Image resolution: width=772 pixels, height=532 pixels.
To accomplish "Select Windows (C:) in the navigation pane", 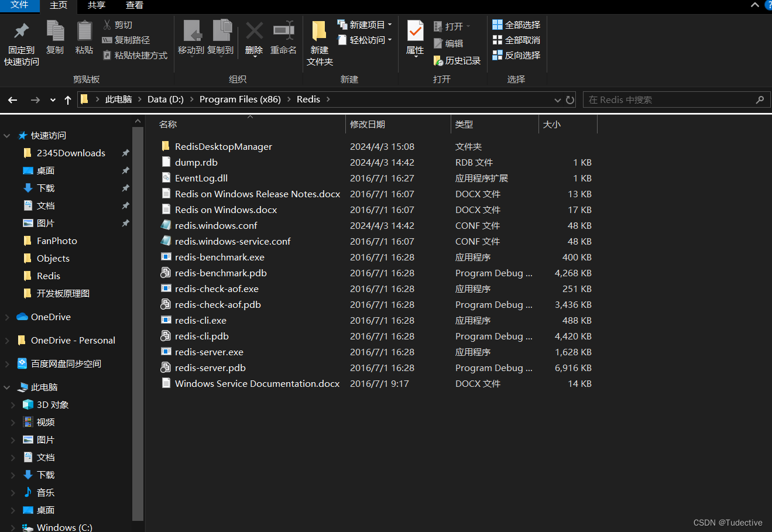I will pos(64,527).
